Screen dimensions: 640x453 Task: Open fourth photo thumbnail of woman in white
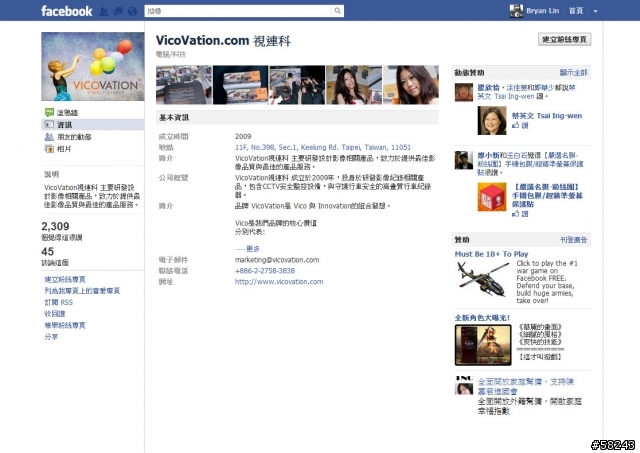354,85
